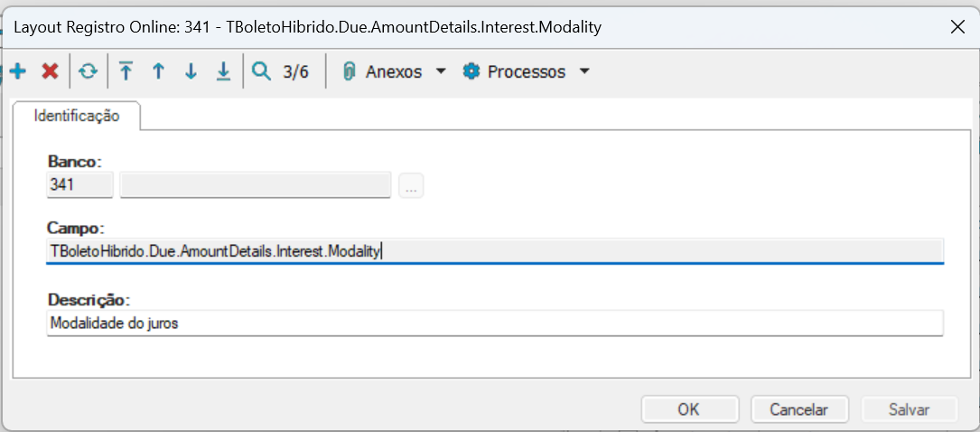The image size is (980, 432).
Task: Confirm with the OK button
Action: tap(688, 409)
